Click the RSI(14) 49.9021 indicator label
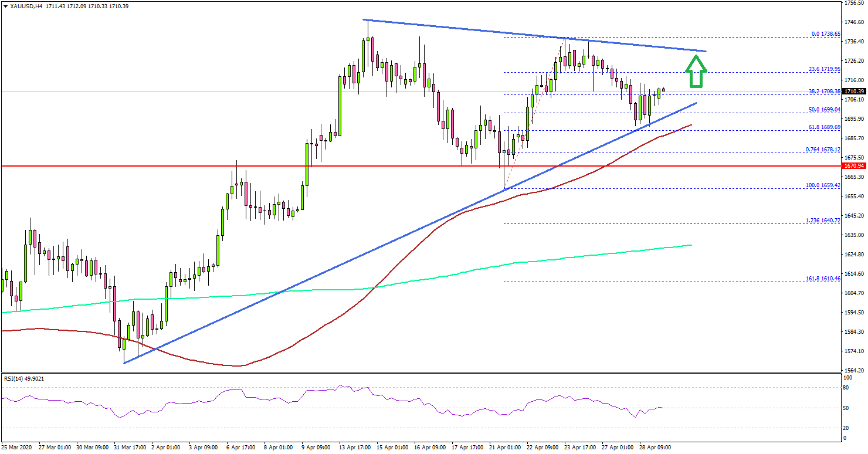Screen dimensions: 868x454 22,378
